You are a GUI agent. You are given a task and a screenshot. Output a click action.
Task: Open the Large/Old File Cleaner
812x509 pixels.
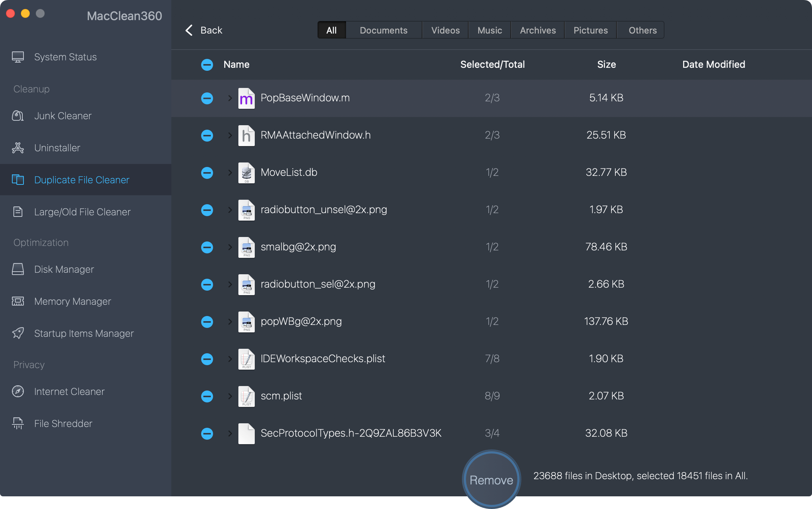[x=82, y=212]
